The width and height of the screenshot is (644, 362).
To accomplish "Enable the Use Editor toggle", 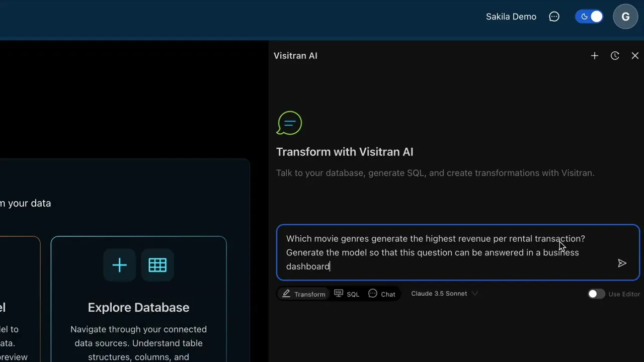I will click(596, 294).
